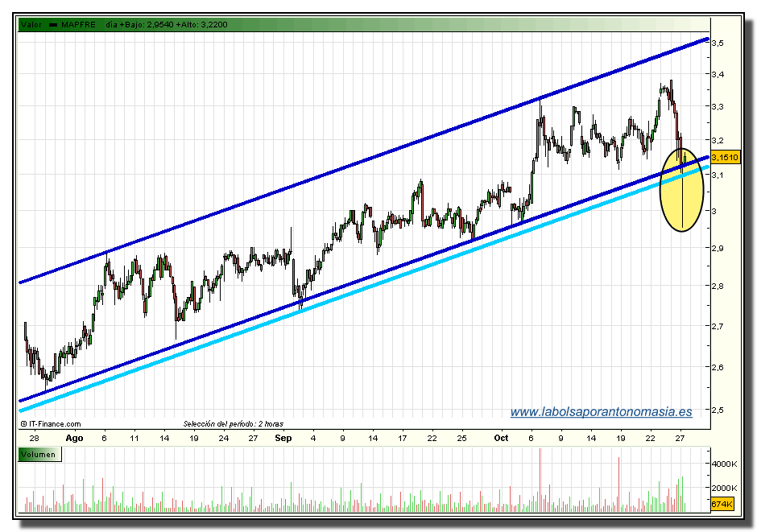
Task: Click the Oct label on date axis
Action: [501, 439]
